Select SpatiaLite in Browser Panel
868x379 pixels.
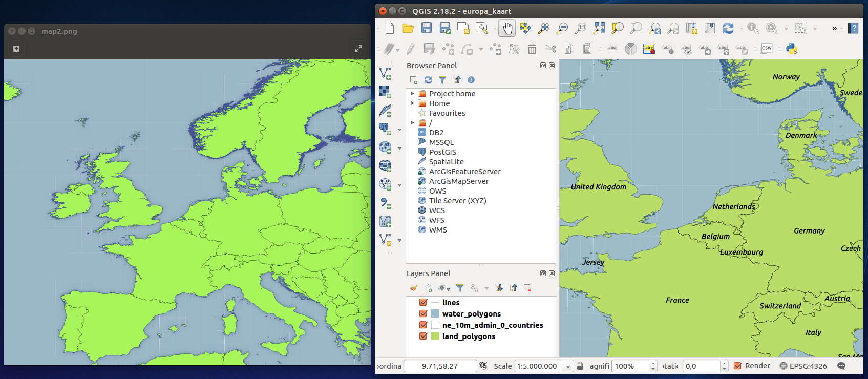[447, 161]
